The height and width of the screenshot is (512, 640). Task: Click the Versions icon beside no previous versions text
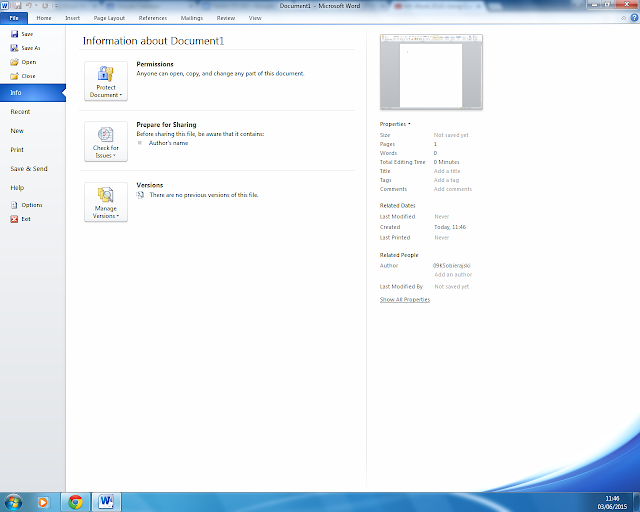140,195
